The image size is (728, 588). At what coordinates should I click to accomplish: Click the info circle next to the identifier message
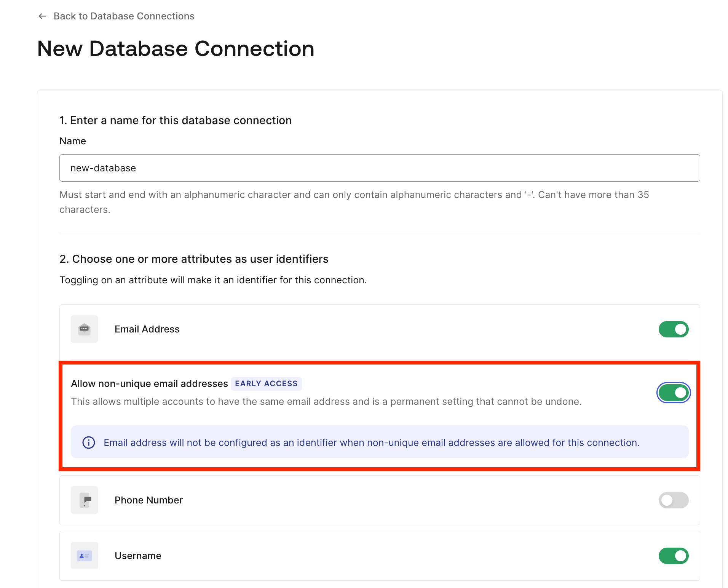point(88,442)
